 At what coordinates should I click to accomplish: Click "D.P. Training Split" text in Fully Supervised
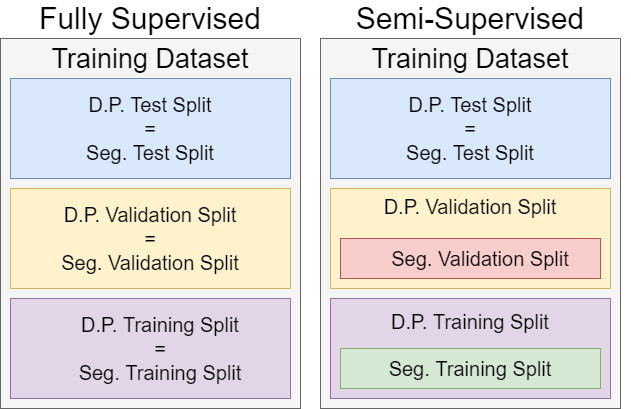pos(160,325)
